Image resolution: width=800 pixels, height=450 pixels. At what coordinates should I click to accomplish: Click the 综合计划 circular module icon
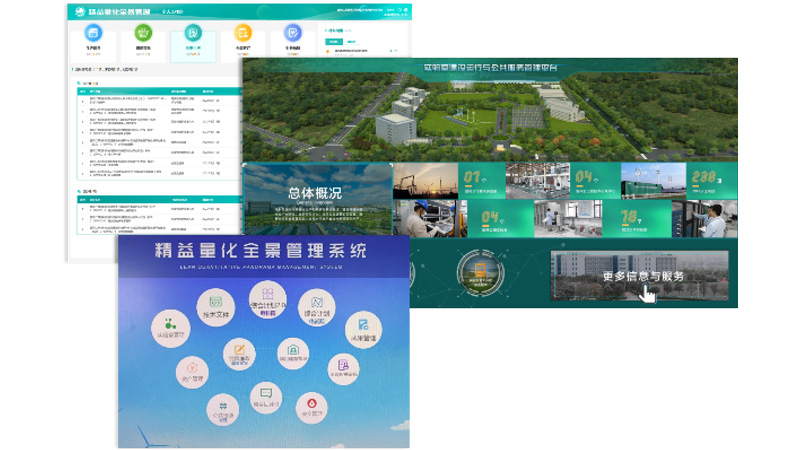(x=316, y=306)
